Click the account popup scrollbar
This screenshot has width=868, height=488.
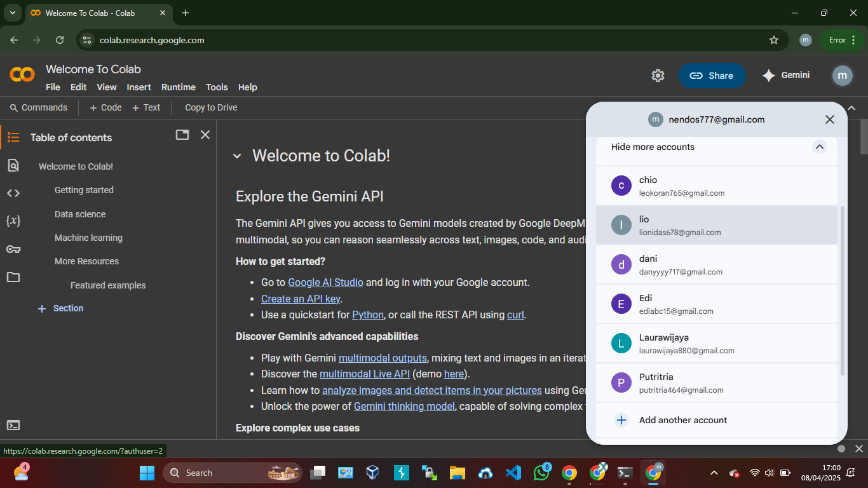pos(843,290)
